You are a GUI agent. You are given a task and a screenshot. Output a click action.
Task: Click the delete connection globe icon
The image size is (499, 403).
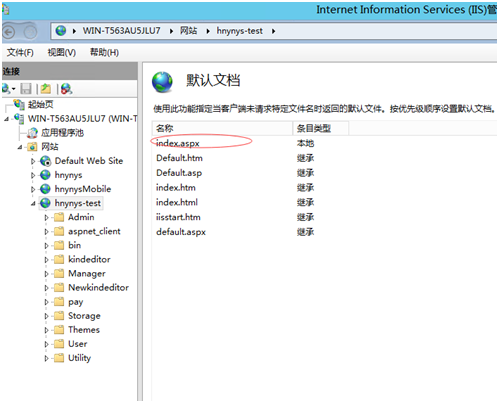point(66,89)
